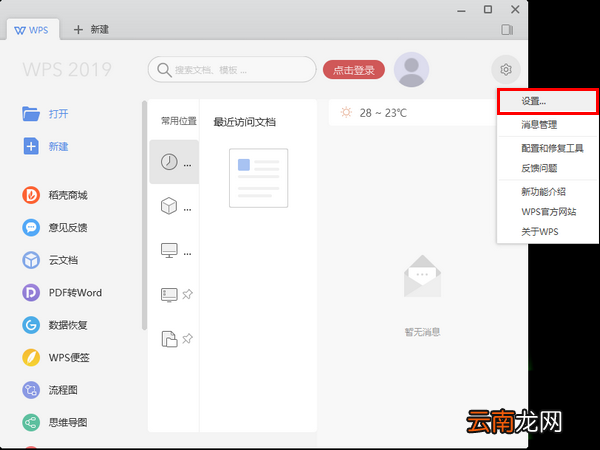Choose 关于WPS menu entry
This screenshot has width=600, height=450.
coord(547,232)
